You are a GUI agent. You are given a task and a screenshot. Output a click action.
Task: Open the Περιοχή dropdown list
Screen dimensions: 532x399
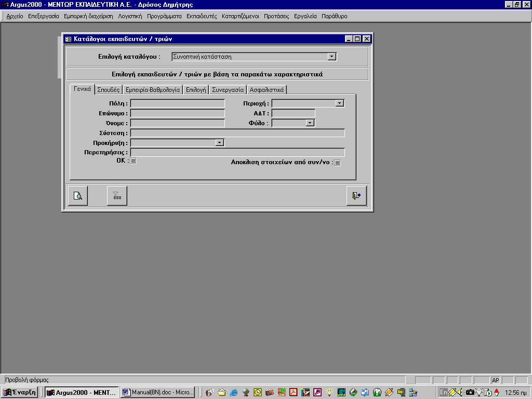pos(340,103)
